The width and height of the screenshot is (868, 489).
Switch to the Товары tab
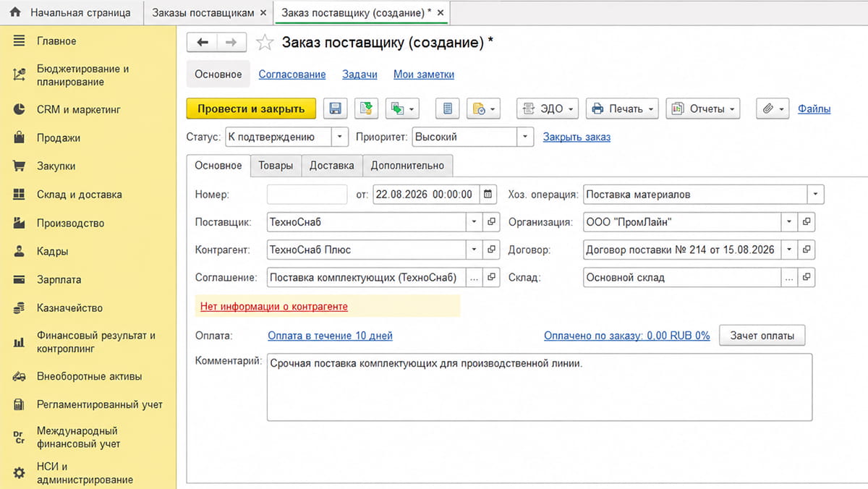(276, 166)
